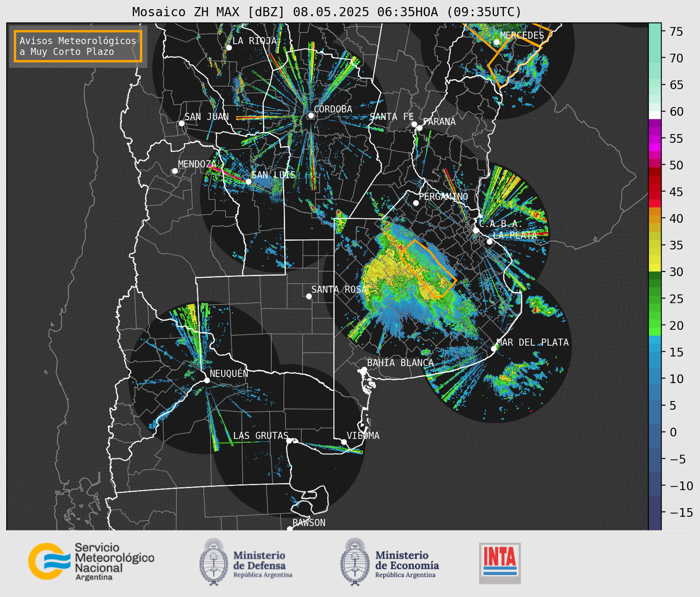Click the MENDOZA city marker dot
The image size is (700, 597).
(x=175, y=171)
